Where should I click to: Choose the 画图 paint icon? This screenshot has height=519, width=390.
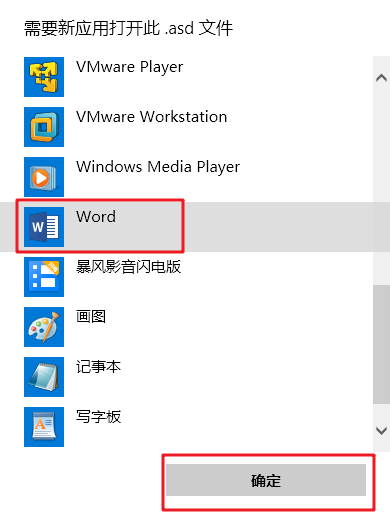coord(44,327)
